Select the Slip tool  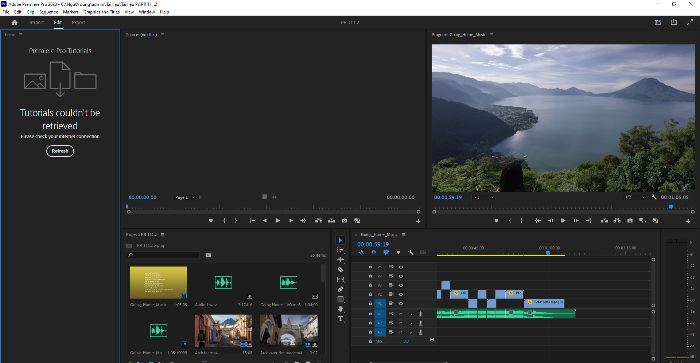click(x=340, y=280)
